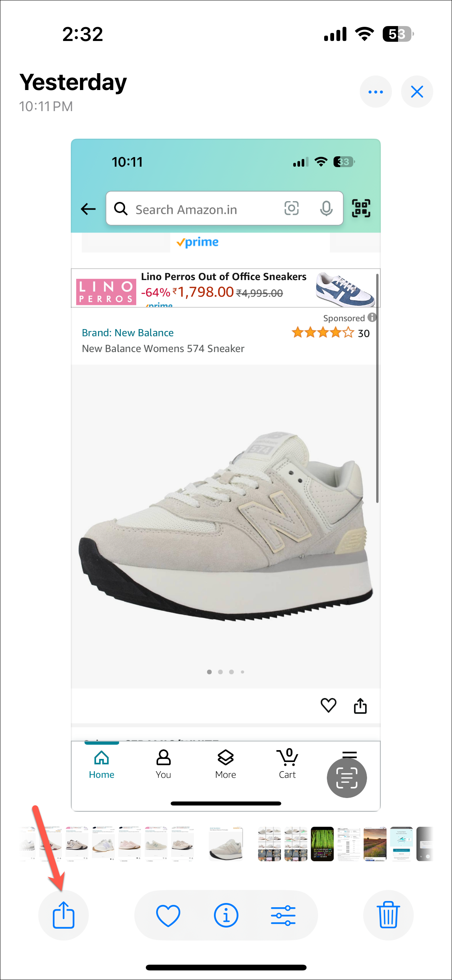Tap the microphone voice search icon
The image size is (452, 980).
pyautogui.click(x=326, y=208)
